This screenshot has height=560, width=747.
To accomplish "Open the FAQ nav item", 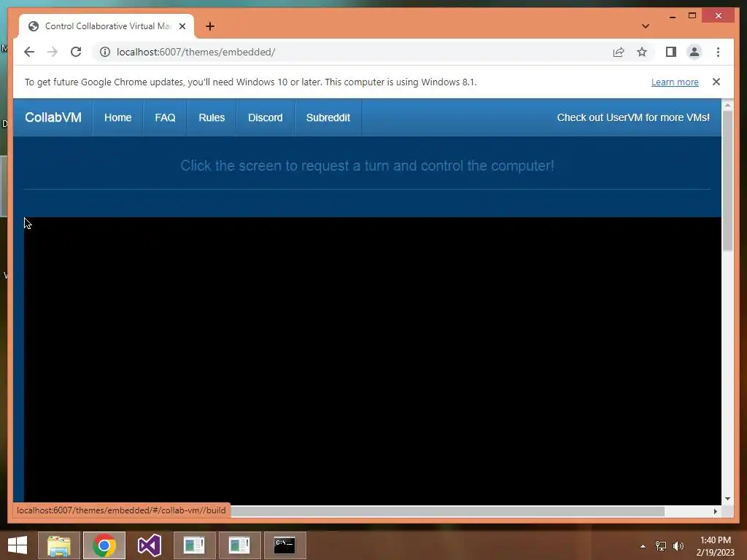I will 165,117.
